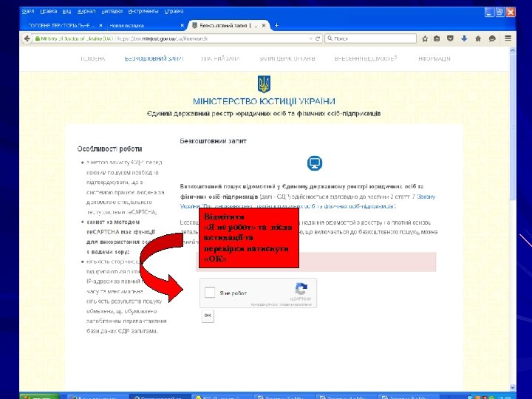Open the Журнал menu
This screenshot has width=532, height=399.
86,11
